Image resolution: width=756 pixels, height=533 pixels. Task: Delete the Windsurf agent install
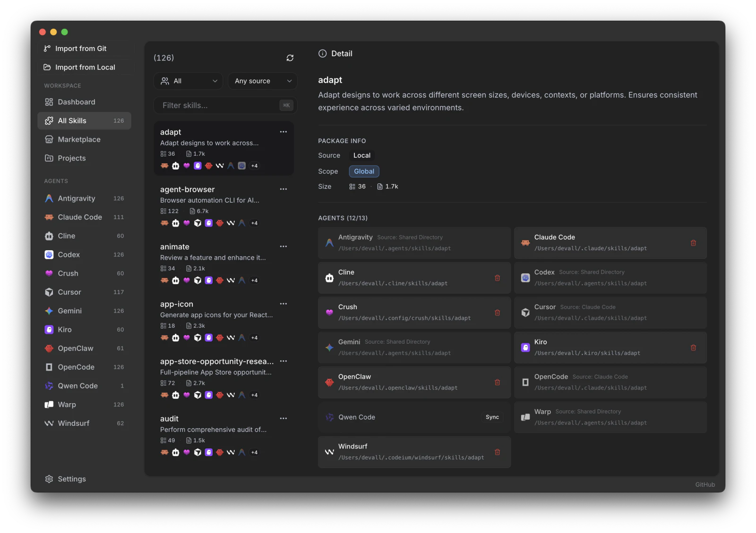(x=497, y=452)
